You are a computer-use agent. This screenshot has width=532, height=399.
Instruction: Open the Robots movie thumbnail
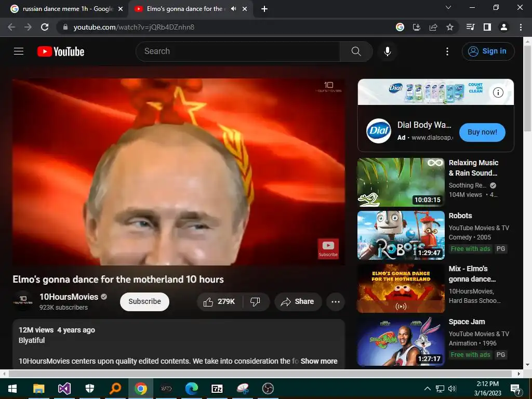pyautogui.click(x=401, y=235)
